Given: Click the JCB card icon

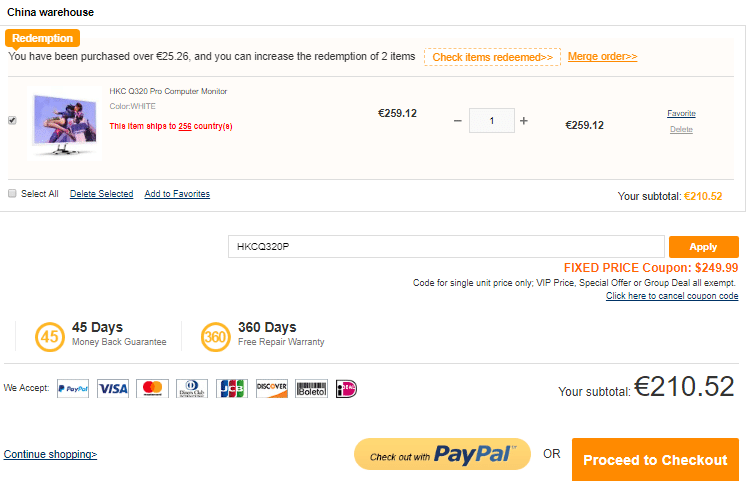Looking at the screenshot, I should tap(232, 388).
